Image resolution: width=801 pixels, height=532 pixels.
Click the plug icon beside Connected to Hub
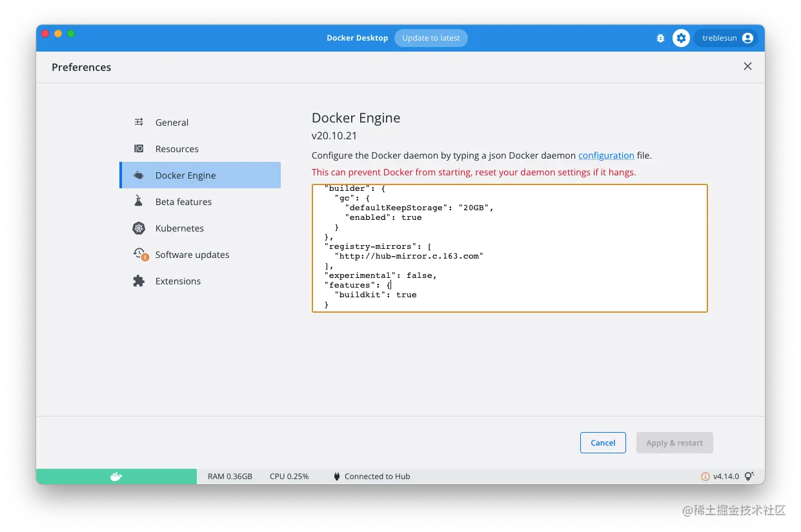pyautogui.click(x=336, y=477)
